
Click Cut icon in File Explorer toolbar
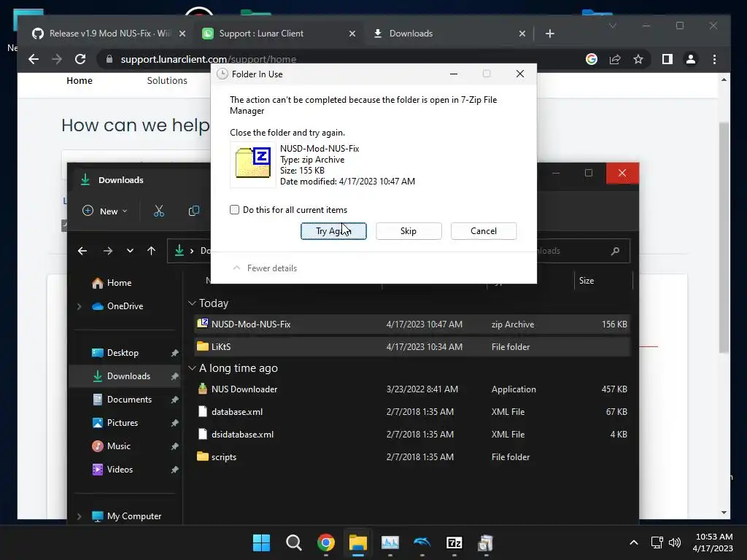click(x=159, y=211)
